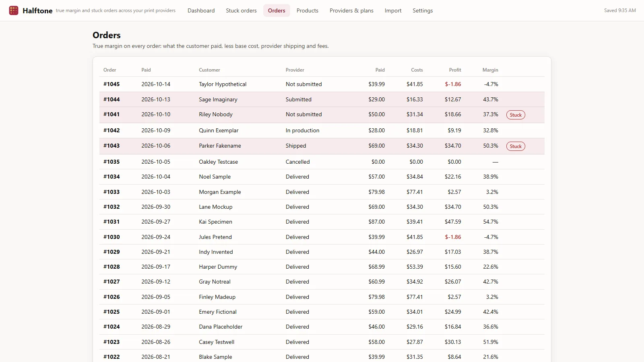Click the Profit column header
The width and height of the screenshot is (644, 362).
pyautogui.click(x=455, y=70)
